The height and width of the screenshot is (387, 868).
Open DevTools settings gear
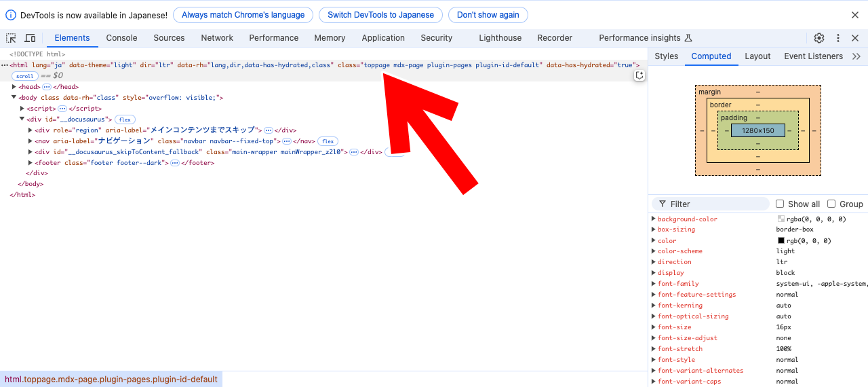point(819,38)
